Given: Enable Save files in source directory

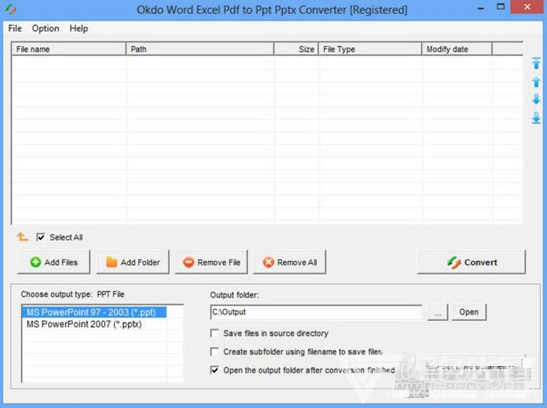Looking at the screenshot, I should tap(215, 333).
